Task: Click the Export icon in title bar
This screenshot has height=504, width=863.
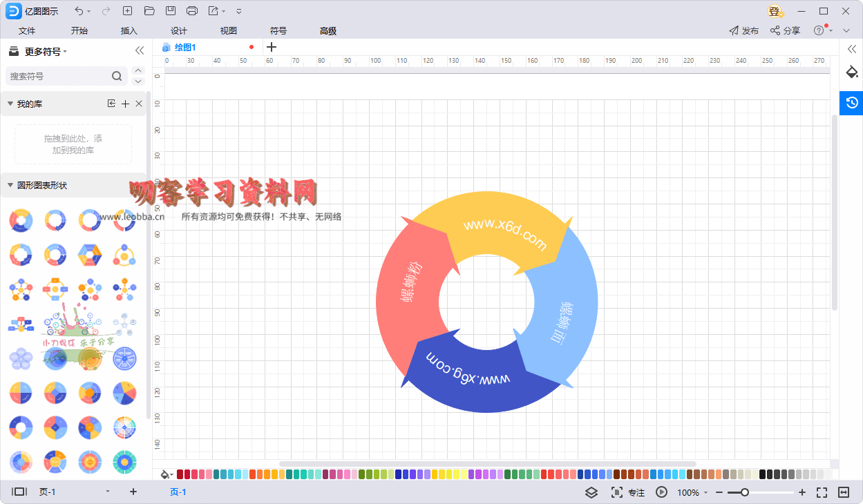Action: click(214, 11)
